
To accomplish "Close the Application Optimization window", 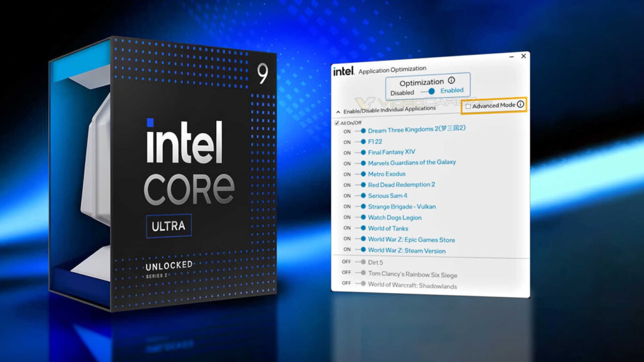I will coord(524,56).
